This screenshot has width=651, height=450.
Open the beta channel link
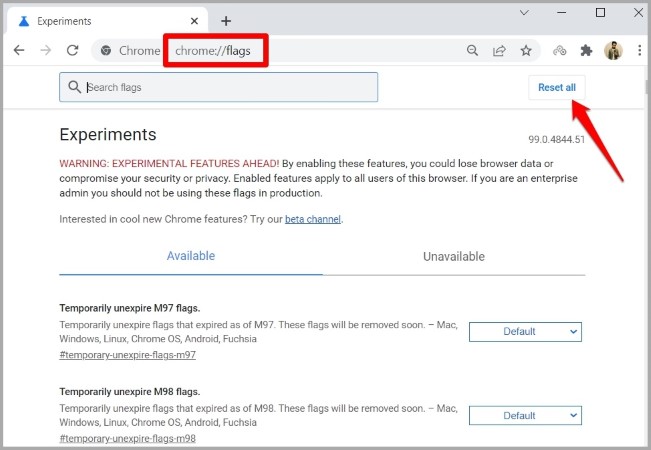(x=313, y=219)
